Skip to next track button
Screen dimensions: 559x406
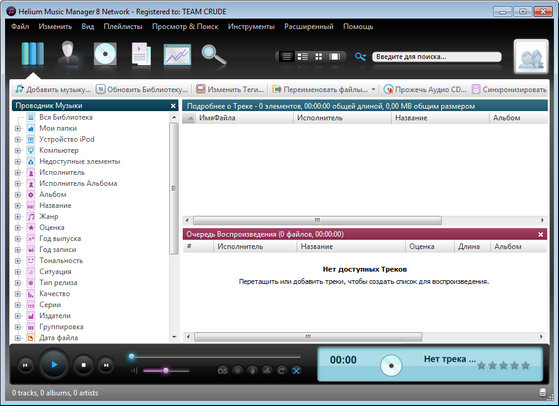pyautogui.click(x=106, y=365)
